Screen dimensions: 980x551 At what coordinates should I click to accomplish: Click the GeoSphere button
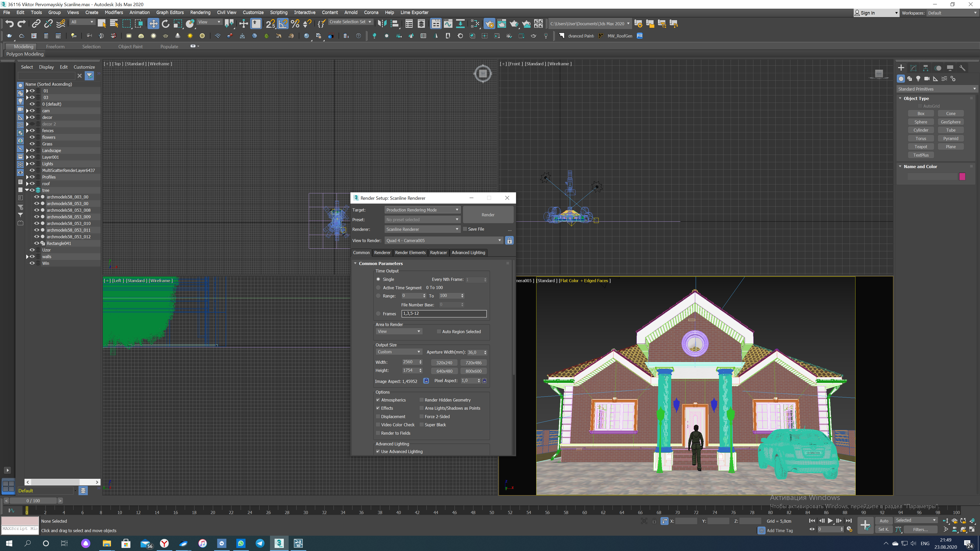951,122
